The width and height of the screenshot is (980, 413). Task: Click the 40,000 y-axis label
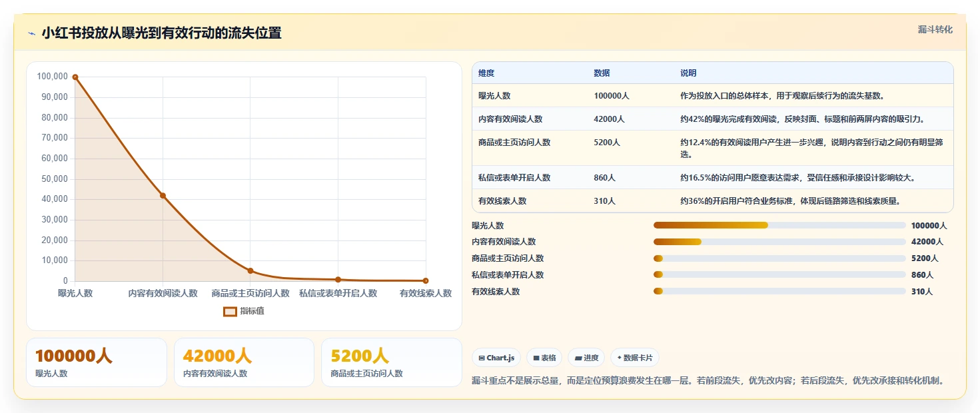point(55,199)
